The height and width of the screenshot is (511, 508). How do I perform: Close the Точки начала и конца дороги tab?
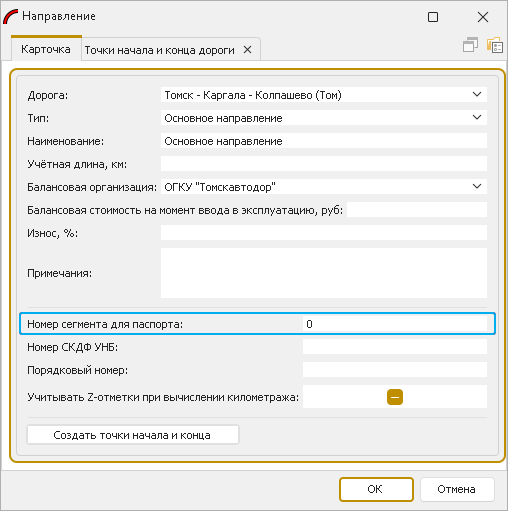(x=247, y=50)
